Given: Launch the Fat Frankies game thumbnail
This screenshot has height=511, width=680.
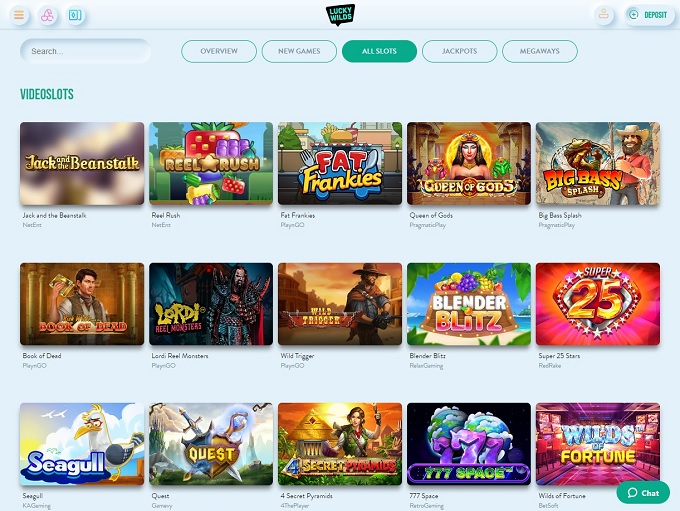Looking at the screenshot, I should [340, 163].
